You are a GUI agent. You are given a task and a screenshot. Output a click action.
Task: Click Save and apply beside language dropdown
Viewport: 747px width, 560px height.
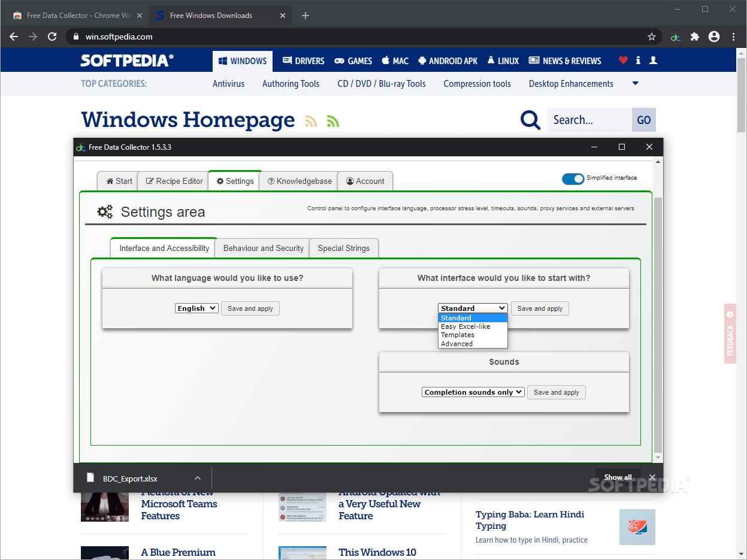point(250,308)
